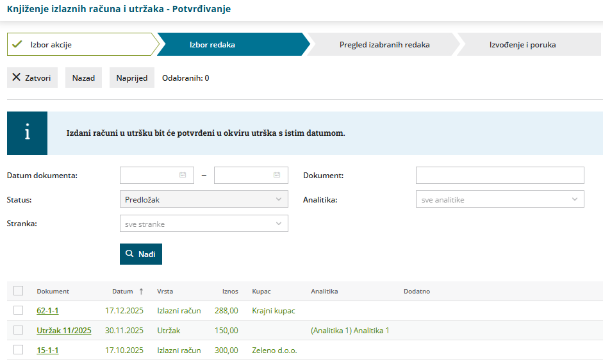This screenshot has height=364, width=603.
Task: Click the Iznos column header
Action: coord(230,292)
